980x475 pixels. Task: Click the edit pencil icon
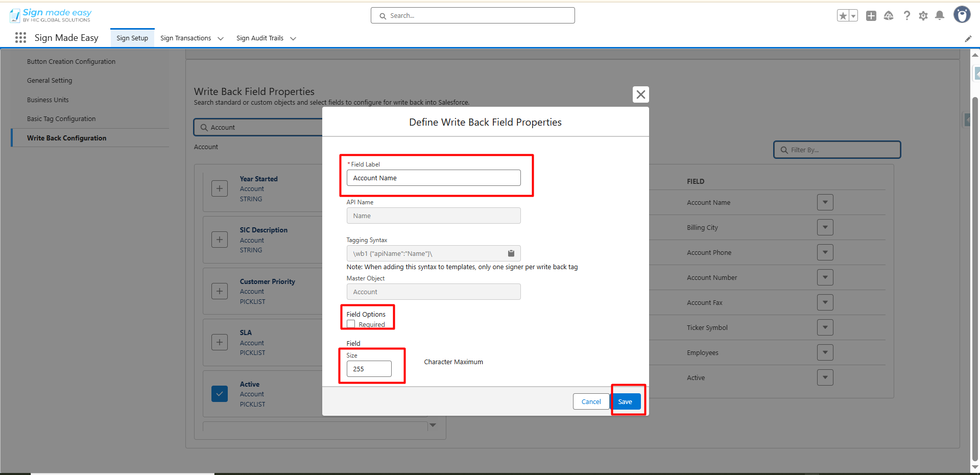click(x=968, y=39)
